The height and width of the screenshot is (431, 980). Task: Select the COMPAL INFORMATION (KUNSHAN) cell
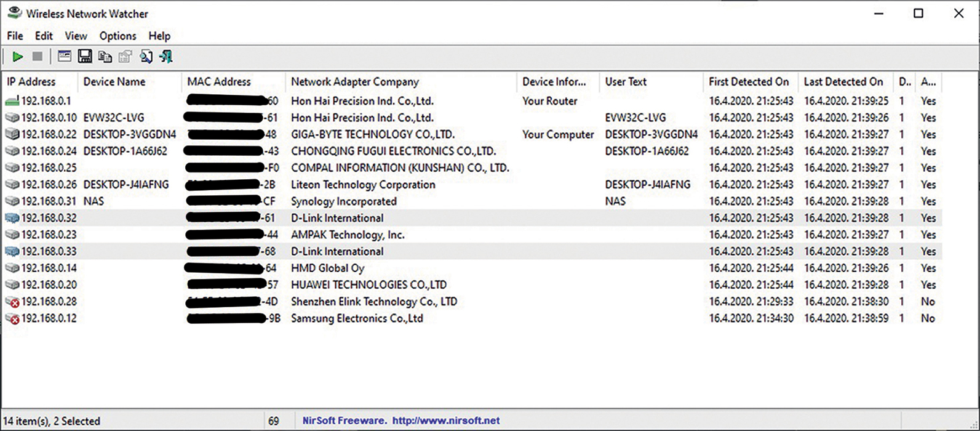(400, 167)
